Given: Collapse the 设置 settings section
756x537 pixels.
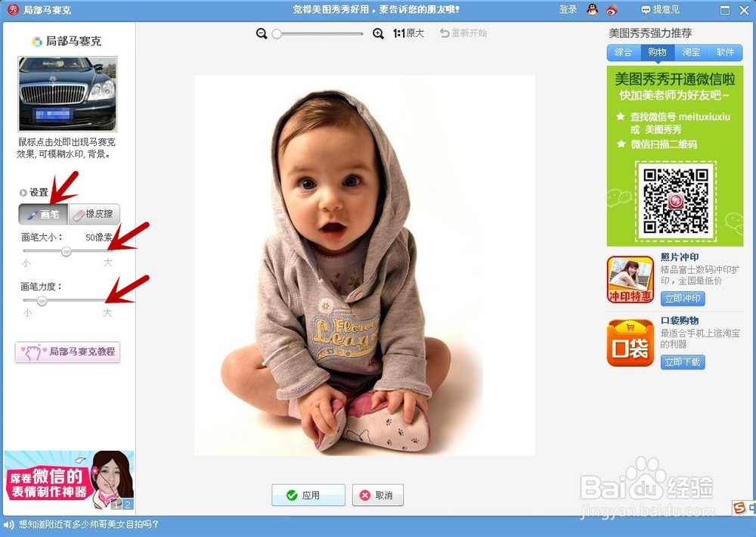Looking at the screenshot, I should point(23,193).
